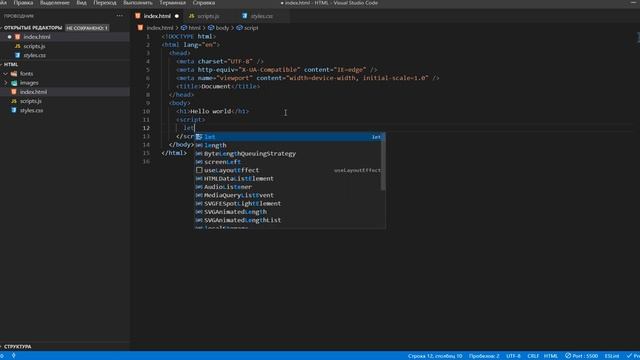Click unsaved dot on index.html tab
The height and width of the screenshot is (360, 640).
pyautogui.click(x=177, y=16)
